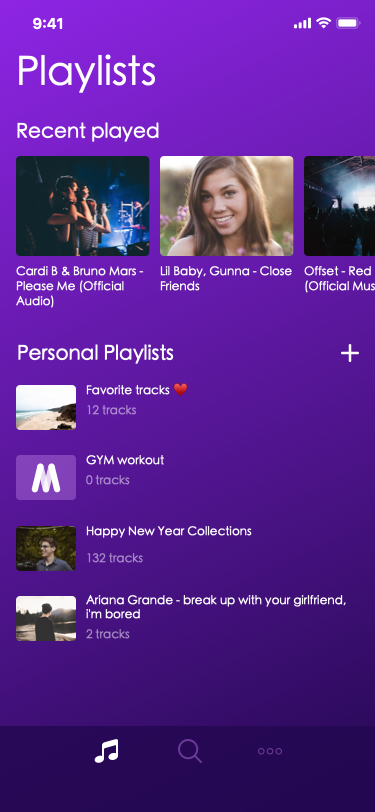The height and width of the screenshot is (812, 375).
Task: Open Cardi B & Bruno Mars cover image
Action: pyautogui.click(x=83, y=206)
